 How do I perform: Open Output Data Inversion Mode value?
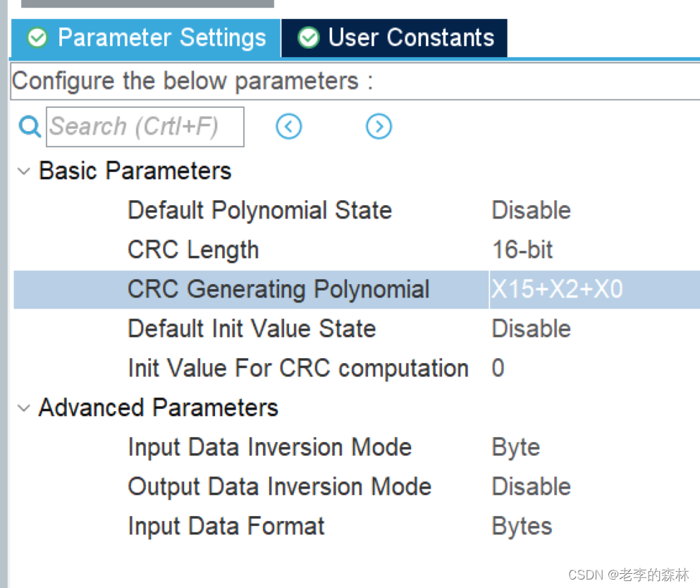[531, 487]
